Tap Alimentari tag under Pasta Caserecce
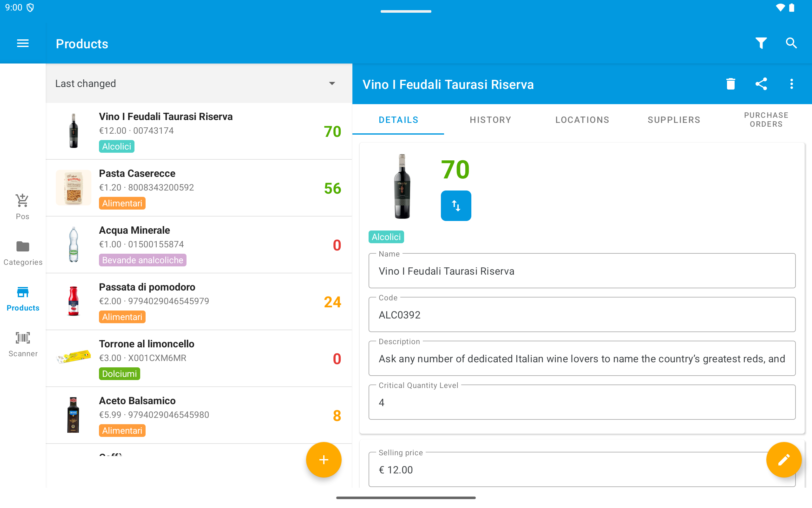 tap(122, 203)
